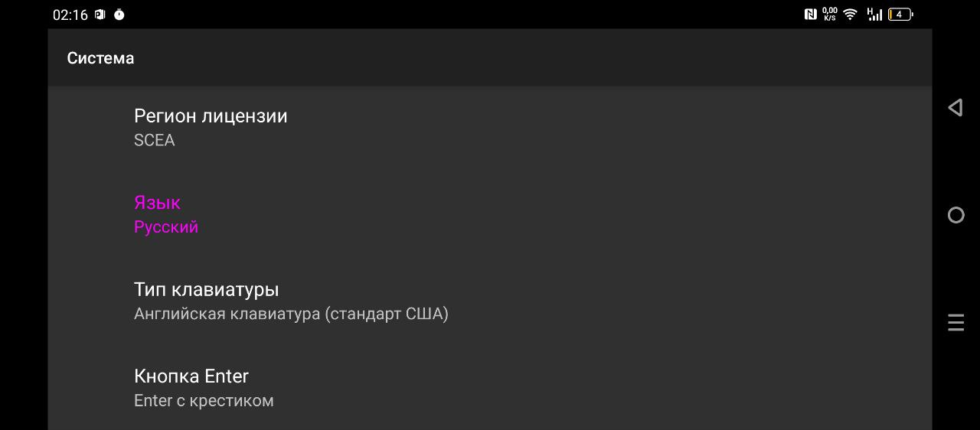Image resolution: width=980 pixels, height=430 pixels.
Task: Open the Регион лицензии setting
Action: point(211,116)
